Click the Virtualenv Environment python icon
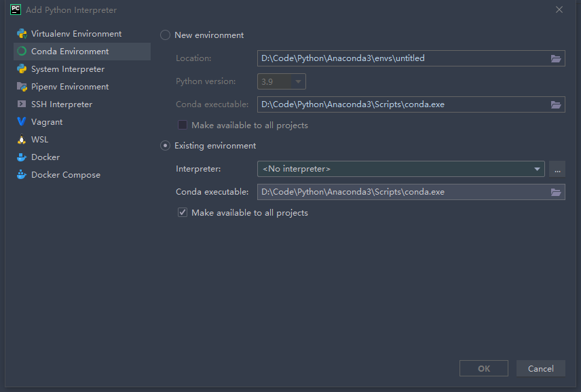The height and width of the screenshot is (392, 581). (x=22, y=34)
